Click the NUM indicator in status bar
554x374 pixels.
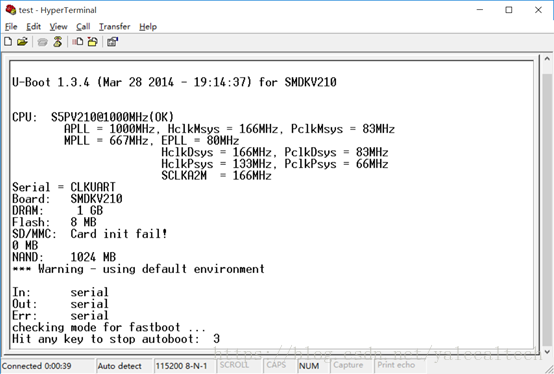(309, 366)
